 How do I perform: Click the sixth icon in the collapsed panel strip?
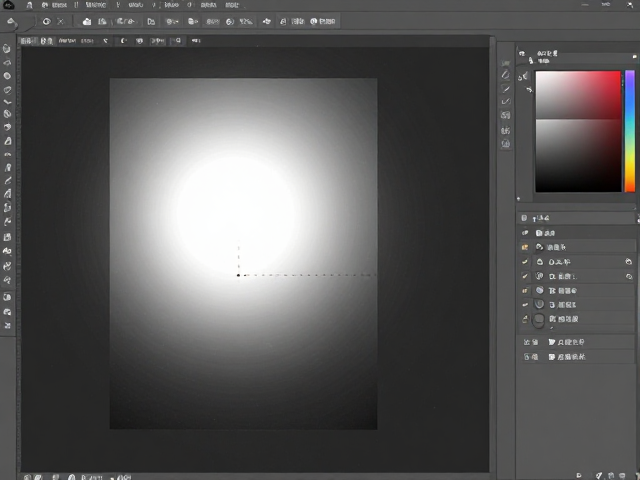tap(506, 131)
